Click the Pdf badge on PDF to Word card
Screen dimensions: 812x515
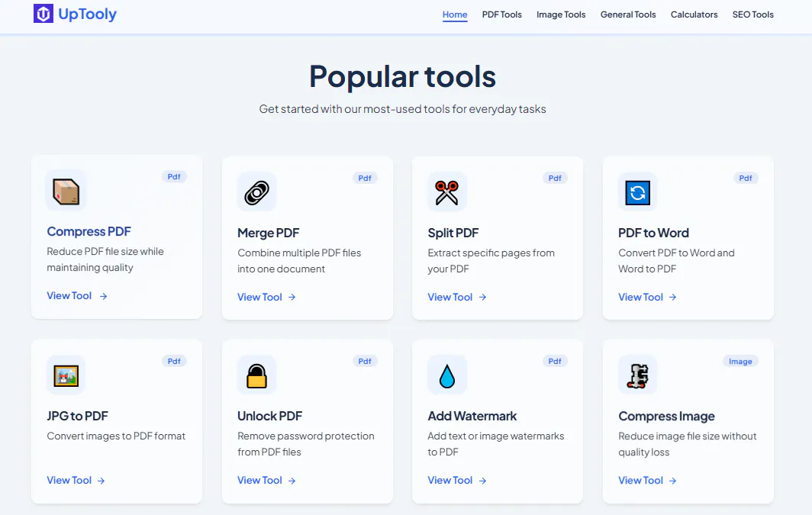746,178
